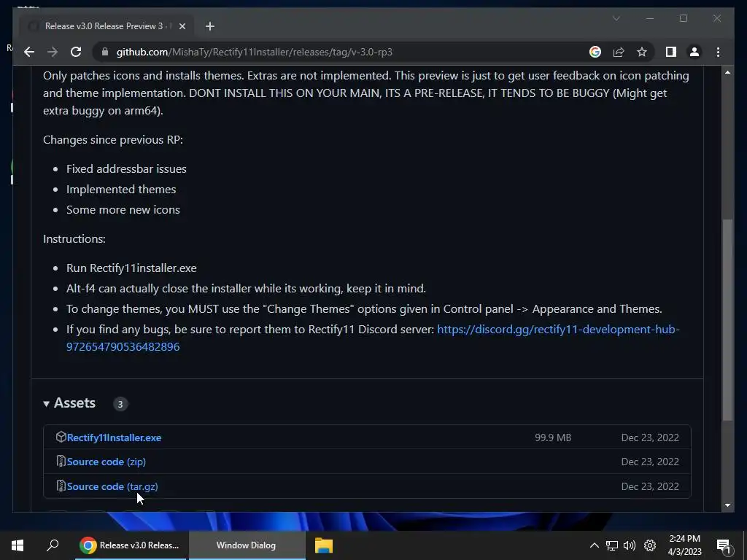Close the Release v3.0 tab
Image resolution: width=747 pixels, height=560 pixels.
182,26
